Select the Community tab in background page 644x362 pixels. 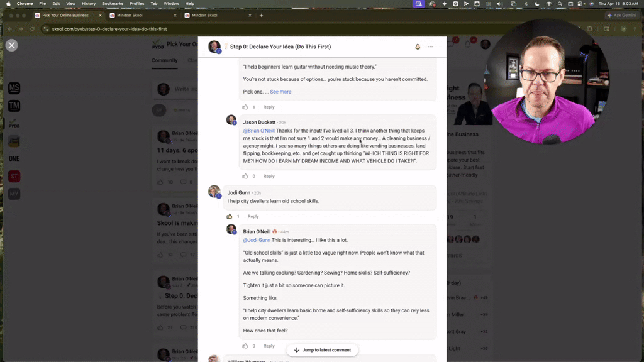[164, 60]
